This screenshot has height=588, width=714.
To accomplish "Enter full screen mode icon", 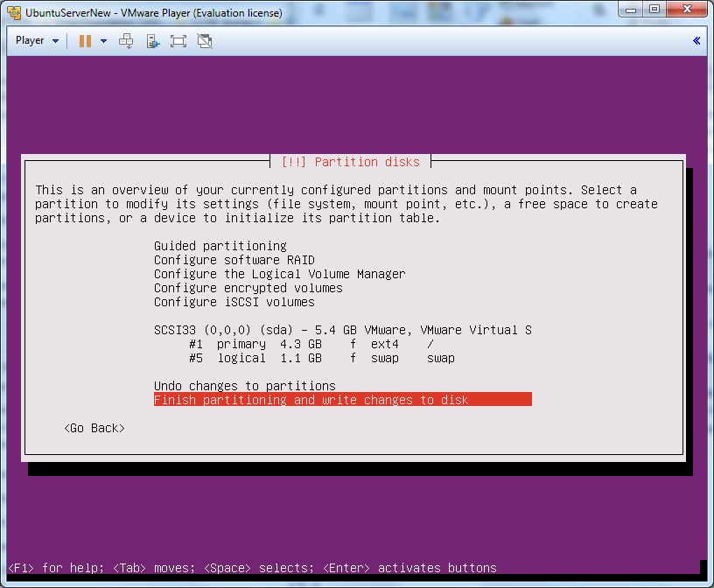I will [178, 40].
